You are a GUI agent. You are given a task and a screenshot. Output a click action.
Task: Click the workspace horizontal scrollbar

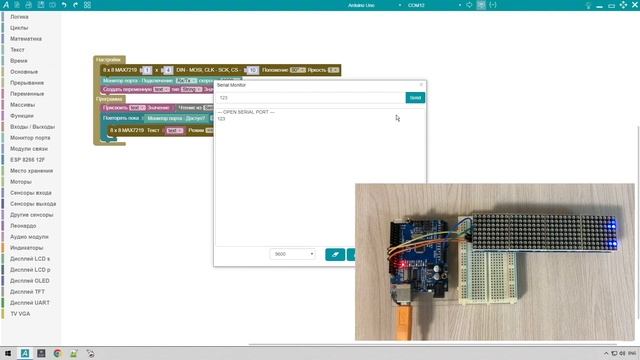tap(433, 344)
